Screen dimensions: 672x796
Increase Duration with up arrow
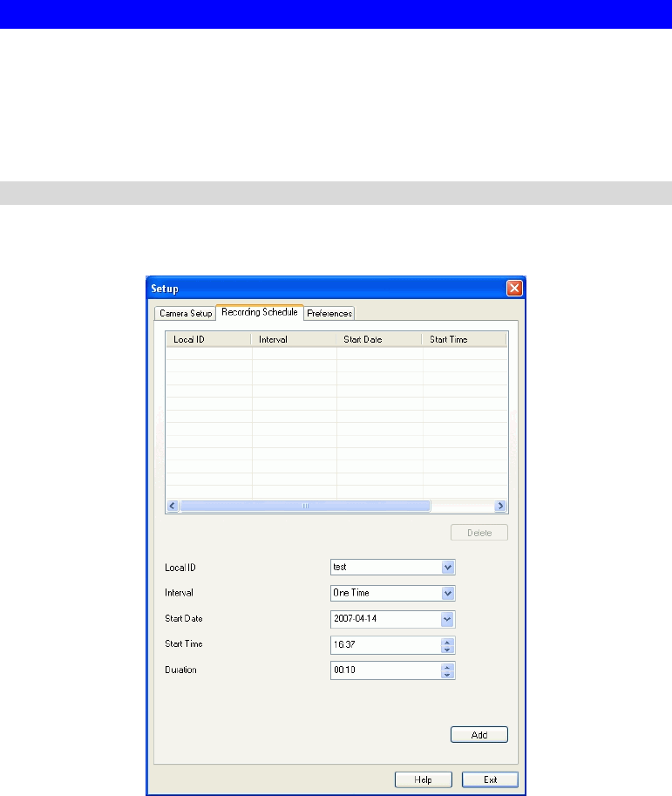pyautogui.click(x=447, y=667)
